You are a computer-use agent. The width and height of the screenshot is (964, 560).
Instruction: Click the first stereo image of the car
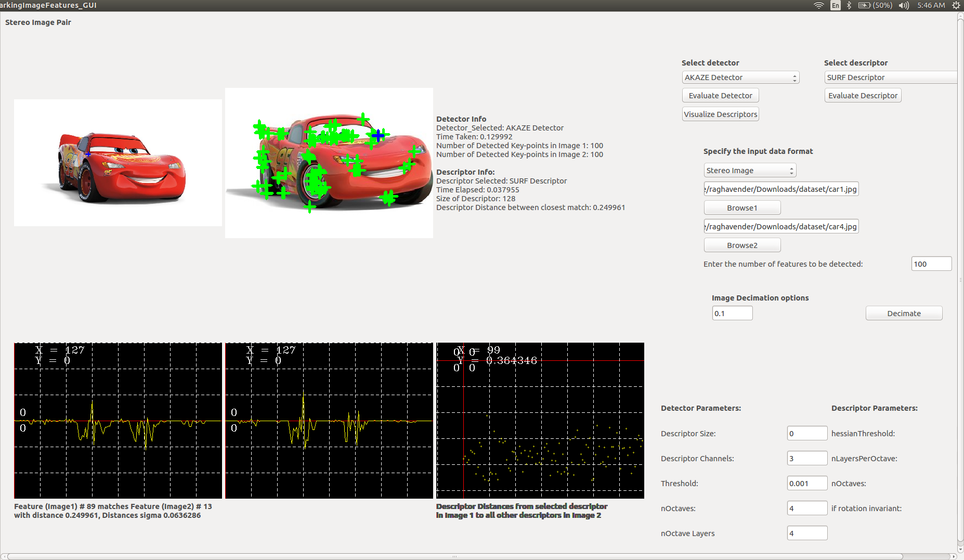point(118,163)
